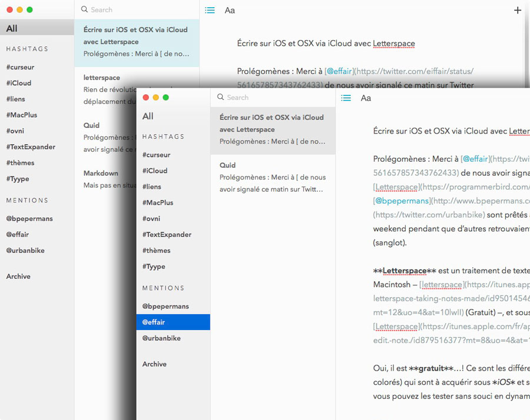Create a new note with the plus icon
Screen dimensions: 530x420
(518, 10)
